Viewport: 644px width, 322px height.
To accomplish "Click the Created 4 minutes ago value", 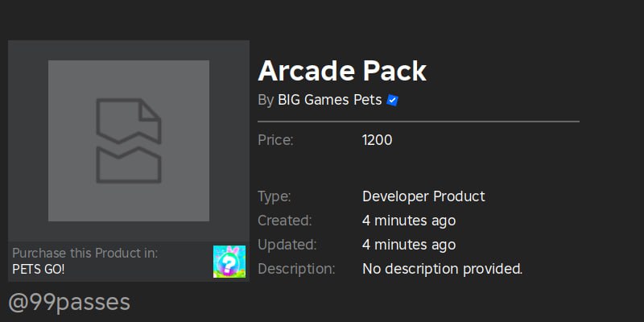I will tap(409, 221).
